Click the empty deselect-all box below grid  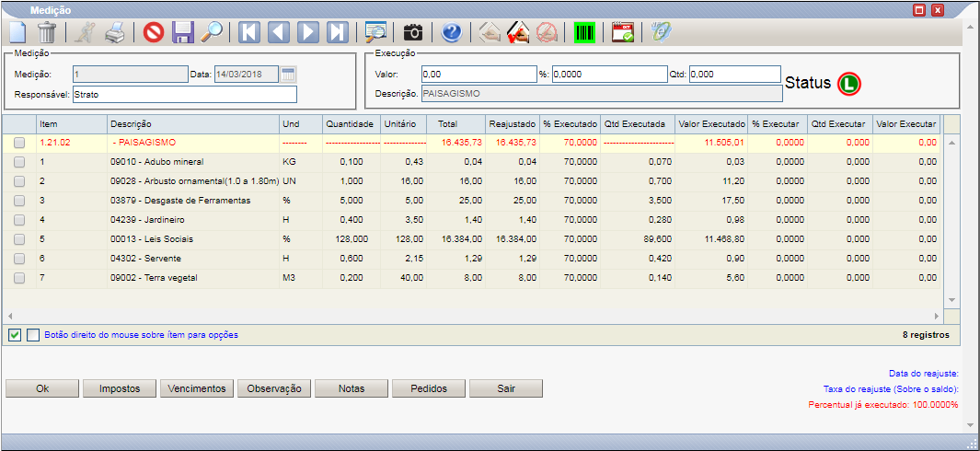click(x=33, y=335)
